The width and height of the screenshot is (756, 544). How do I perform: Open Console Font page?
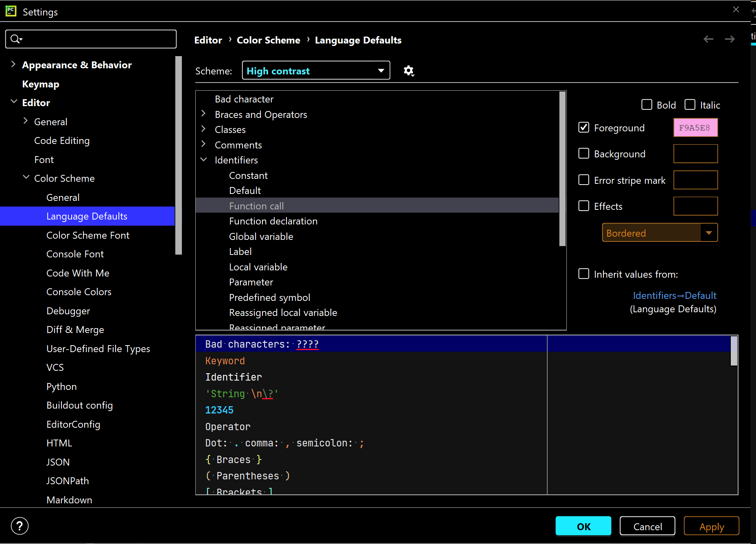[x=75, y=254]
